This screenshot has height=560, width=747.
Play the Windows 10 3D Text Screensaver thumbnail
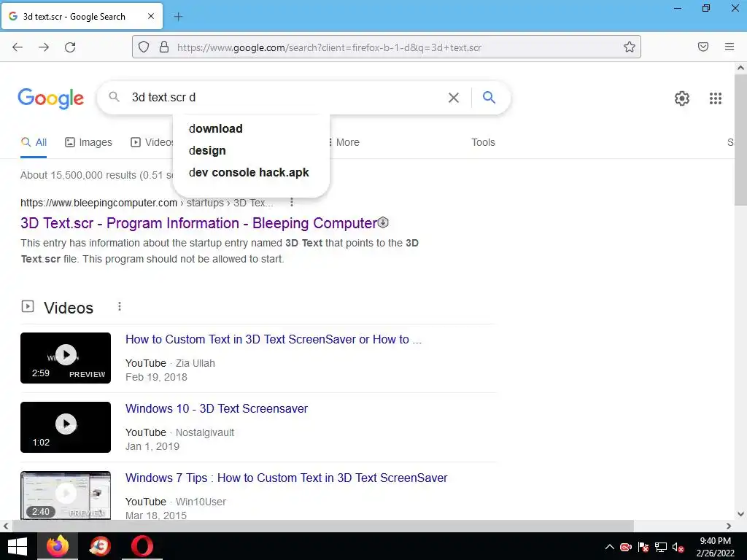66,427
